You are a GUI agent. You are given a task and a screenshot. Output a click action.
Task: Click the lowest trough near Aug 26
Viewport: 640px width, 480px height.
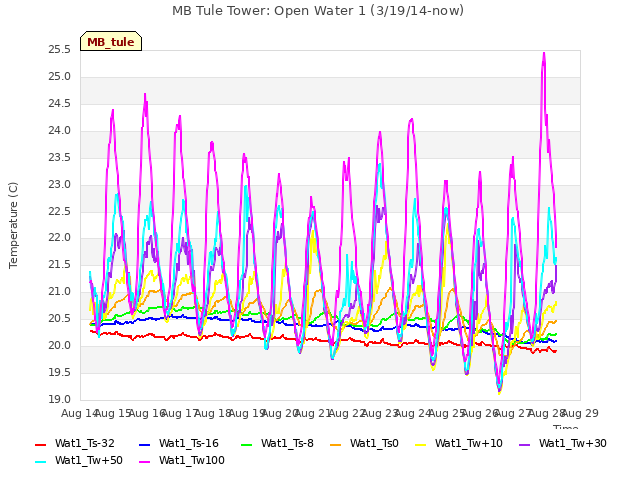click(x=499, y=392)
